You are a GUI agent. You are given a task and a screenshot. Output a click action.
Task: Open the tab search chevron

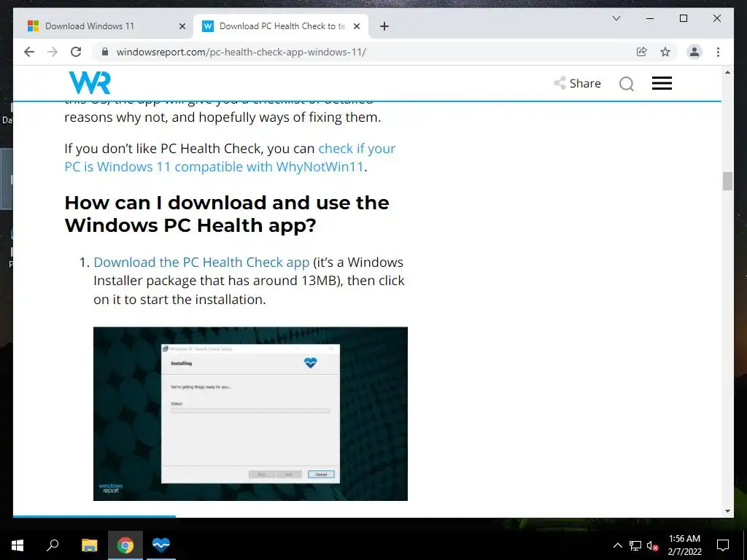pyautogui.click(x=616, y=18)
